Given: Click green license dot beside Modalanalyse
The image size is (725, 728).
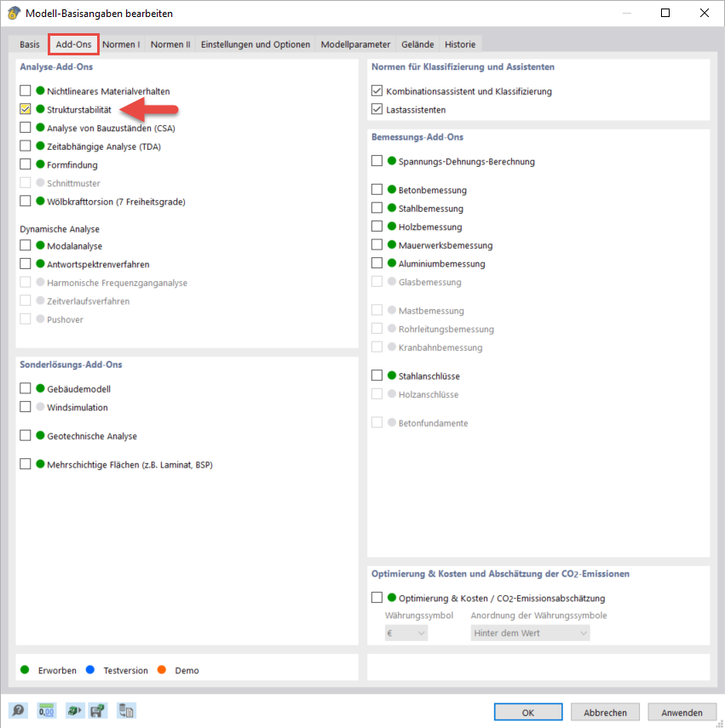Looking at the screenshot, I should point(40,245).
